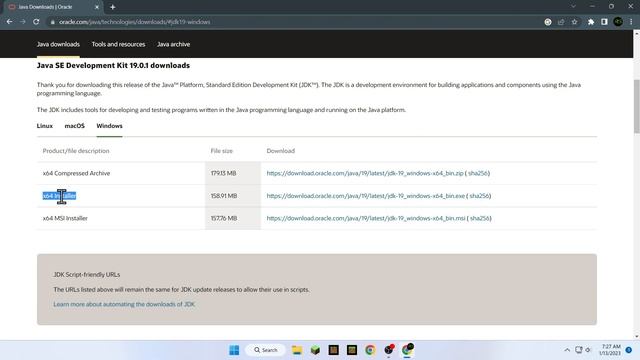Open the dark round icon with red dot on taskbar

(389, 349)
